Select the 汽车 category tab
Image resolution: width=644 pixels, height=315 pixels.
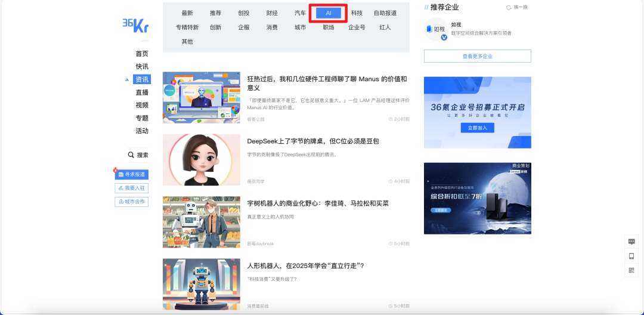coord(300,13)
